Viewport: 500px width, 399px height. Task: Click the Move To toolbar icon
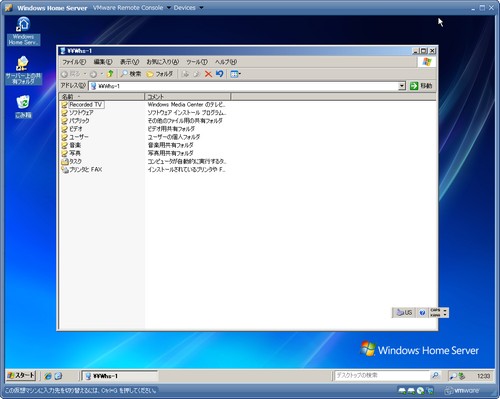click(185, 74)
